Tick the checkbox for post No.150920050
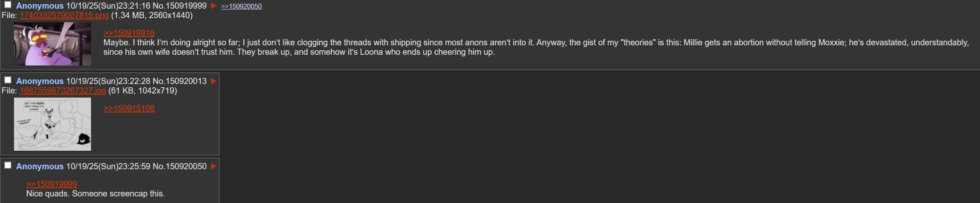Screen dimensions: 980x203 [x=8, y=166]
